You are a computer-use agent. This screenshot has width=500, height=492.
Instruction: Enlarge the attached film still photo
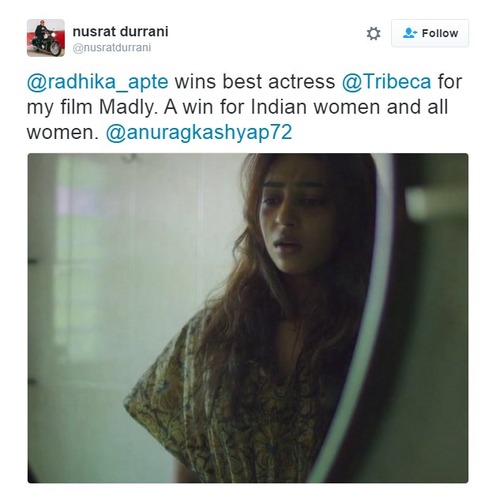[248, 318]
